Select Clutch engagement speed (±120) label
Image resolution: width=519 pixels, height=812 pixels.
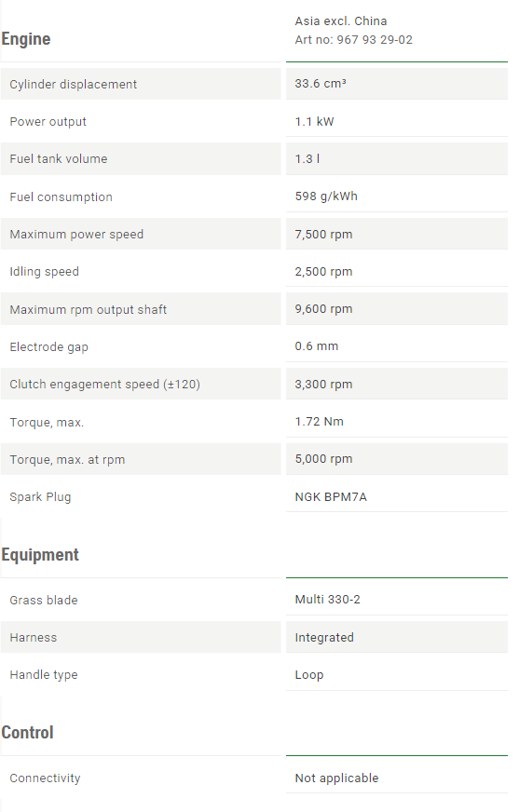(x=104, y=385)
